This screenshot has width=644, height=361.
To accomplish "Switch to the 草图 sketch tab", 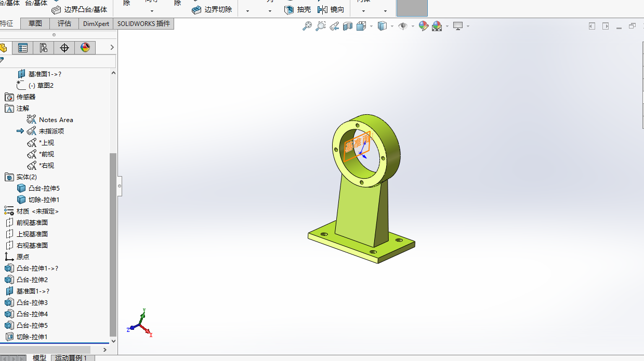I will [x=35, y=23].
